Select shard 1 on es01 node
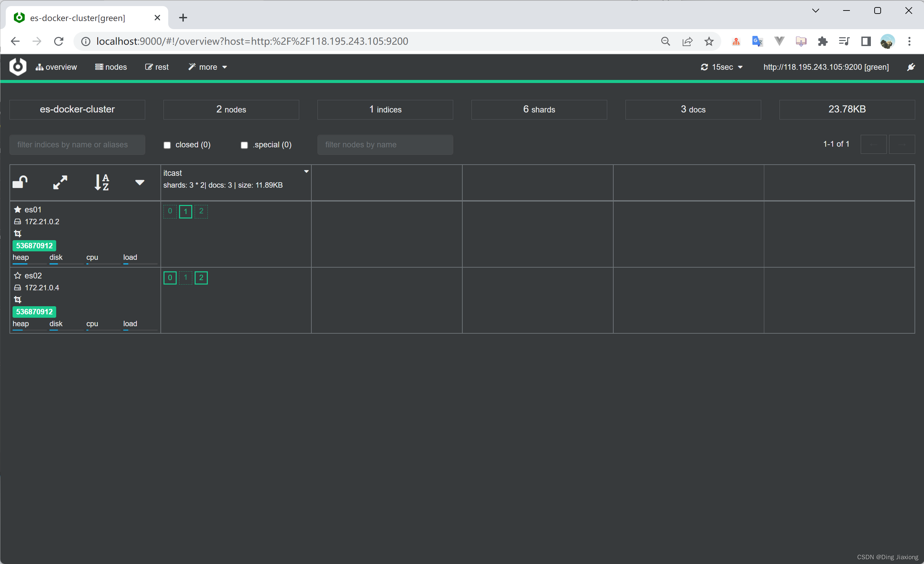 pyautogui.click(x=185, y=211)
